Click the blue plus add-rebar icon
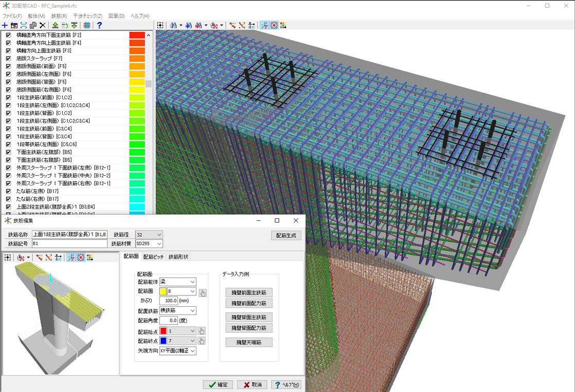575x392 pixels. 5,25
